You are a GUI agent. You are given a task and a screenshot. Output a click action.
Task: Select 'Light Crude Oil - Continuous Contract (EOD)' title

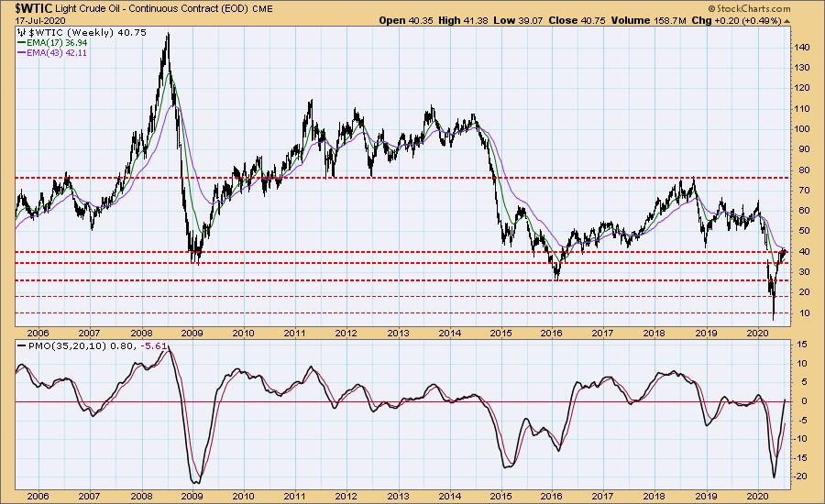click(x=151, y=8)
